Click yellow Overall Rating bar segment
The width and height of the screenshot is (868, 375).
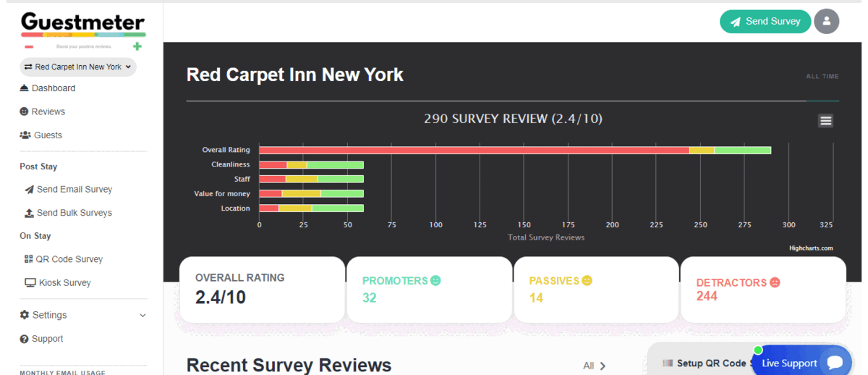pos(702,150)
